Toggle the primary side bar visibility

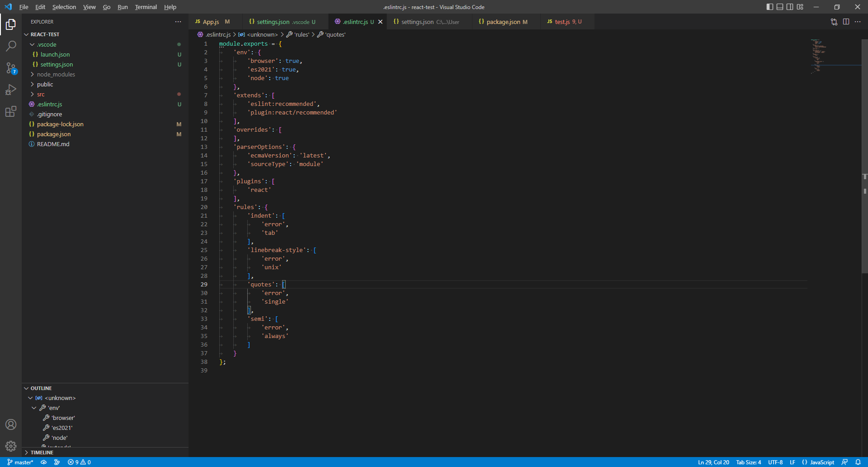tap(770, 7)
